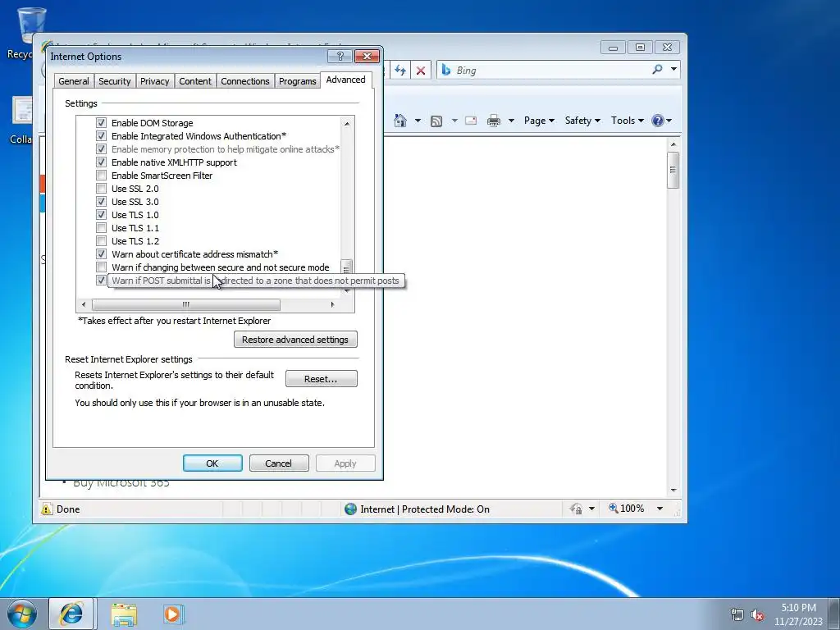Expand the Home button dropdown arrow
The height and width of the screenshot is (630, 840).
418,121
